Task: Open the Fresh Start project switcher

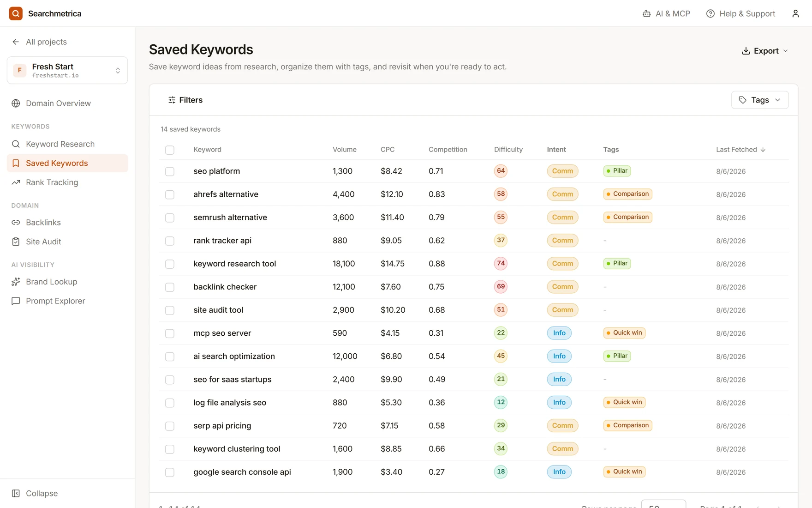Action: click(67, 70)
